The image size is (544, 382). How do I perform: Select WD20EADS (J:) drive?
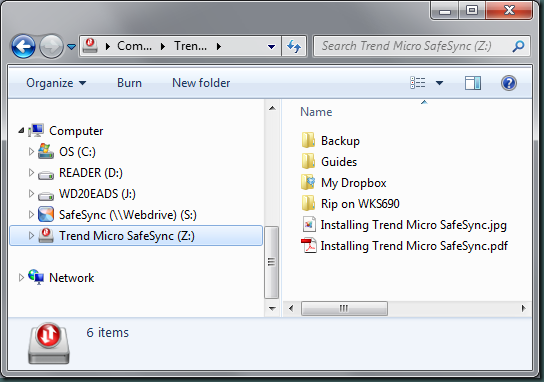pos(97,194)
